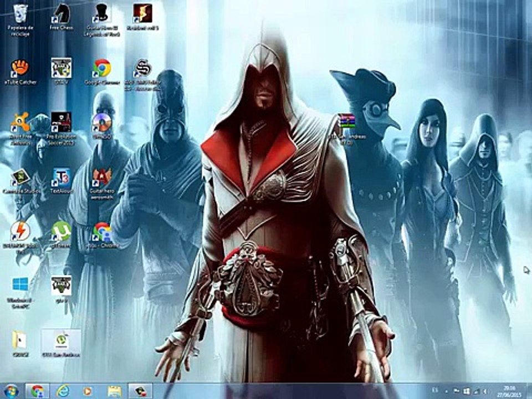Viewport: 532px width, 399px height.
Task: Open the yellow folder on desktop
Action: (x=21, y=344)
